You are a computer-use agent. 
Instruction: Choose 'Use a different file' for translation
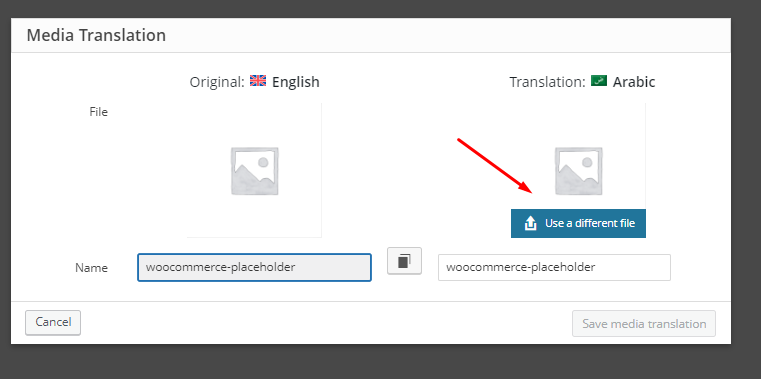click(578, 223)
